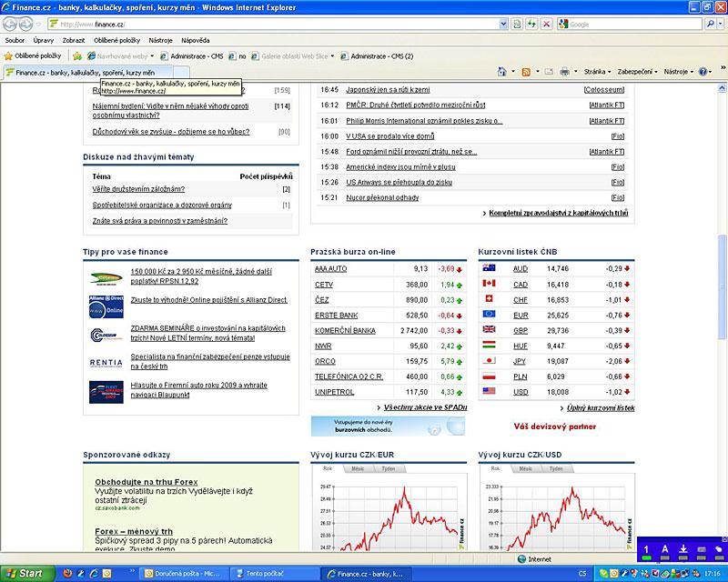Click the RENTIA logo
728x582 pixels.
[x=106, y=363]
